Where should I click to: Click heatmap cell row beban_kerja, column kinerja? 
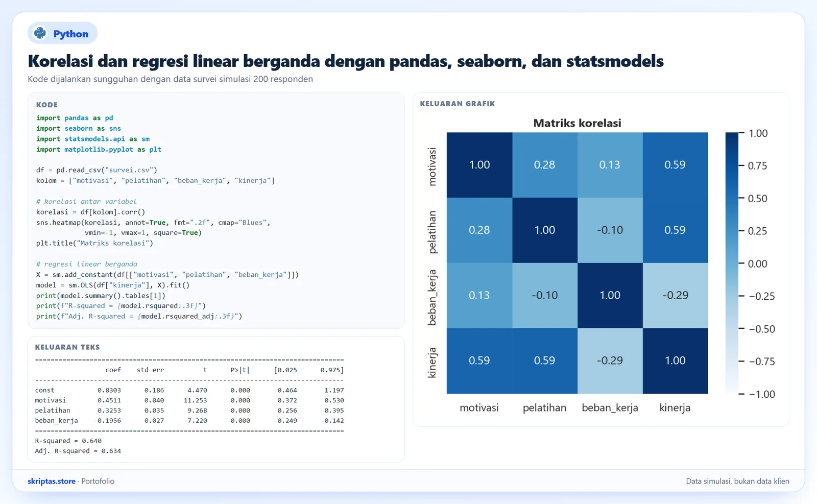(x=676, y=296)
